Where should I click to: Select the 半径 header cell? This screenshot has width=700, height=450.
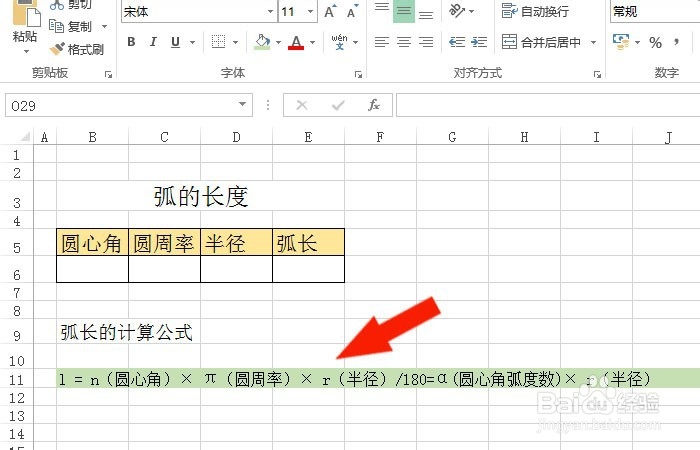point(236,242)
